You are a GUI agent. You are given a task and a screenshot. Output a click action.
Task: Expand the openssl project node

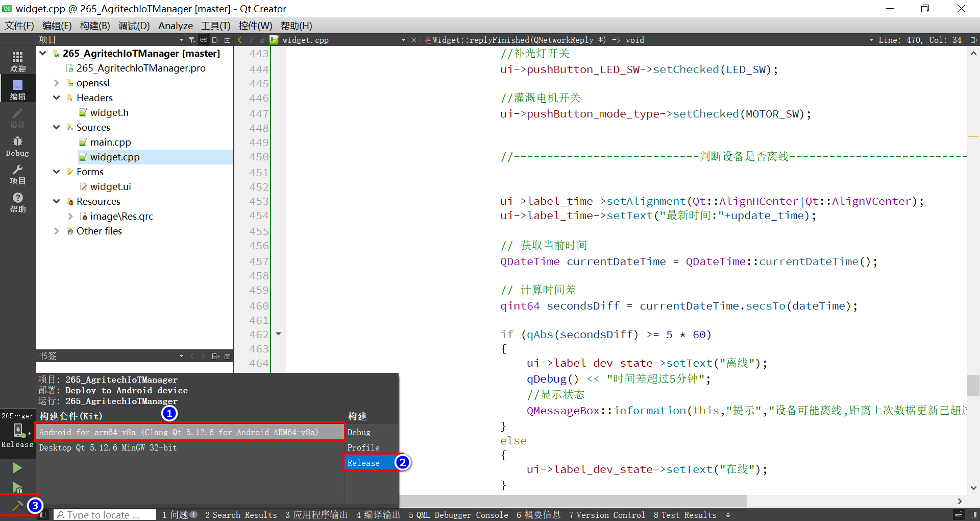click(x=56, y=83)
